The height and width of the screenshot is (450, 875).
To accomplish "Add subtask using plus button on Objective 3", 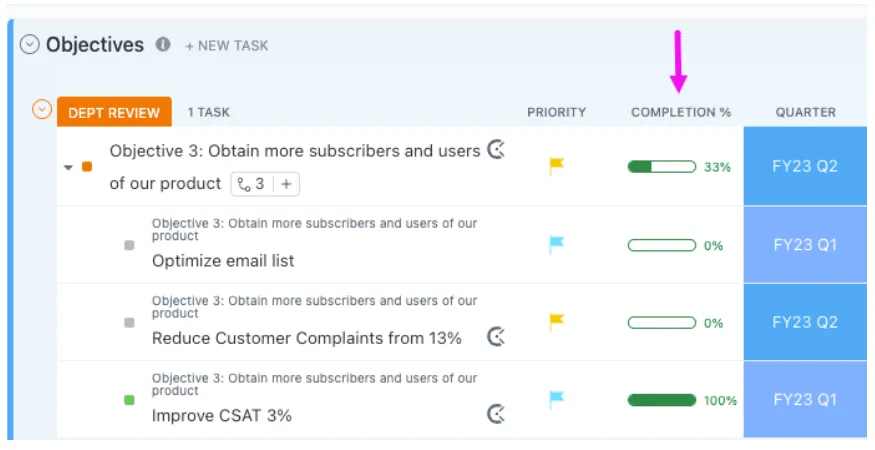I will click(x=286, y=184).
